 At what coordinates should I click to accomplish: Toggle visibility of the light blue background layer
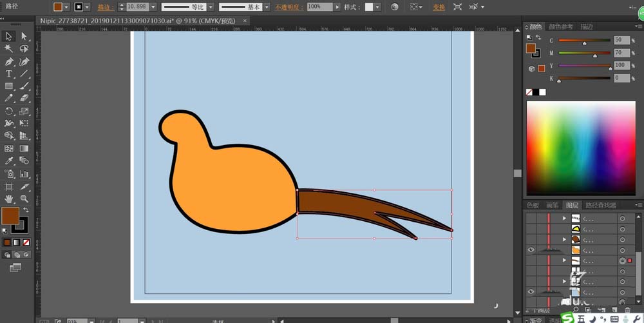pyautogui.click(x=531, y=291)
